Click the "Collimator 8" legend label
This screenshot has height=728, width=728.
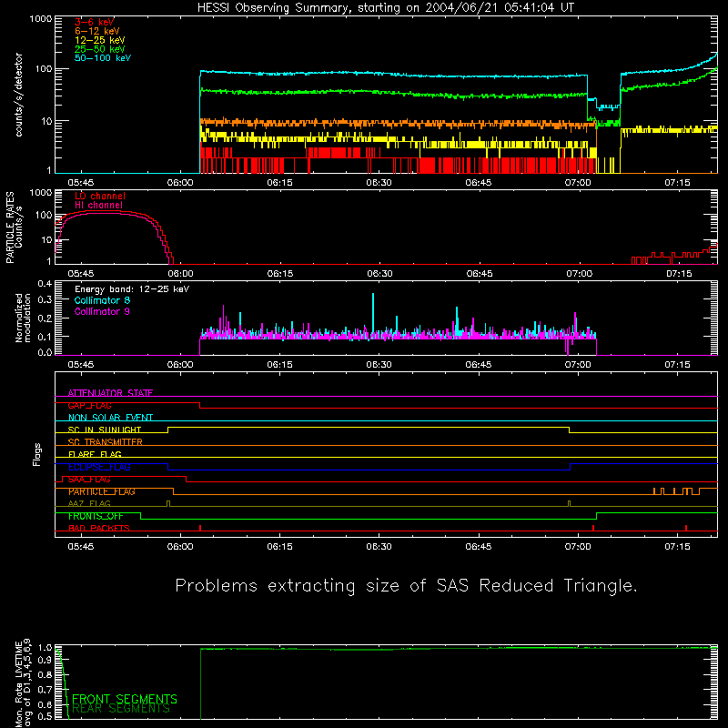[x=102, y=300]
